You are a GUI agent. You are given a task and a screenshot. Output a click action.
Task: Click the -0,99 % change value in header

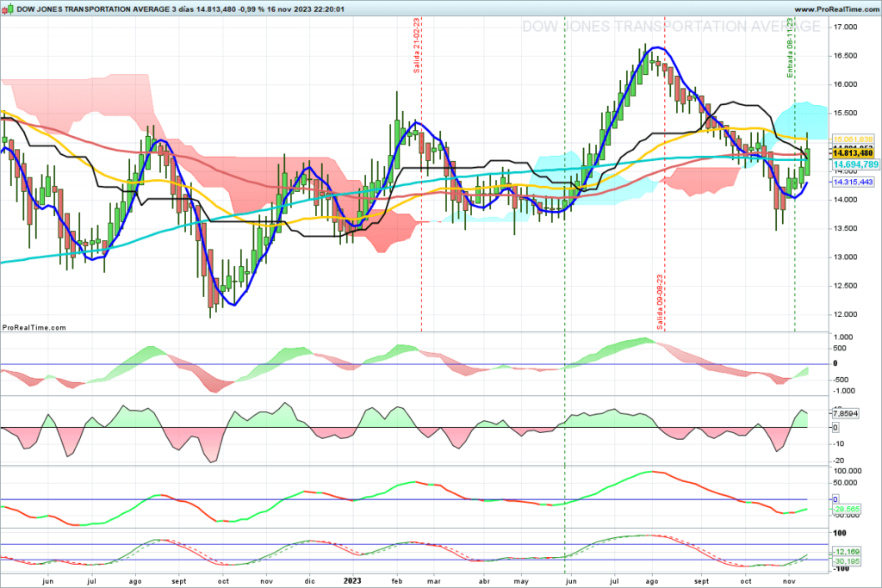point(252,9)
